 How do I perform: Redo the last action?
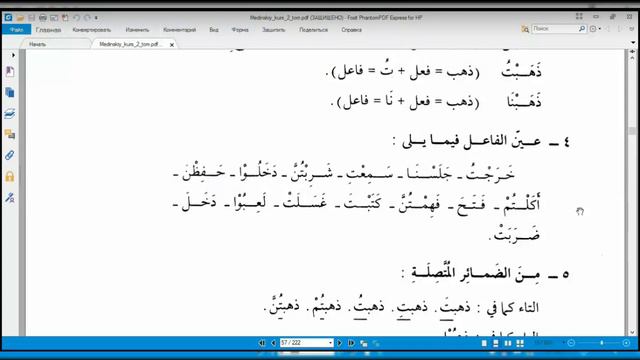pos(87,18)
